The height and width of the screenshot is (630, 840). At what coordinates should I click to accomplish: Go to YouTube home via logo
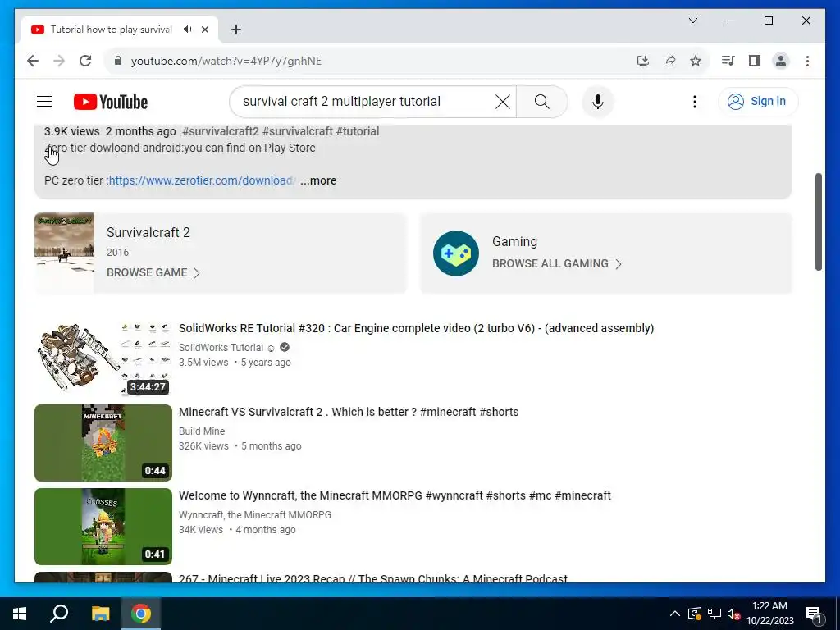[111, 102]
